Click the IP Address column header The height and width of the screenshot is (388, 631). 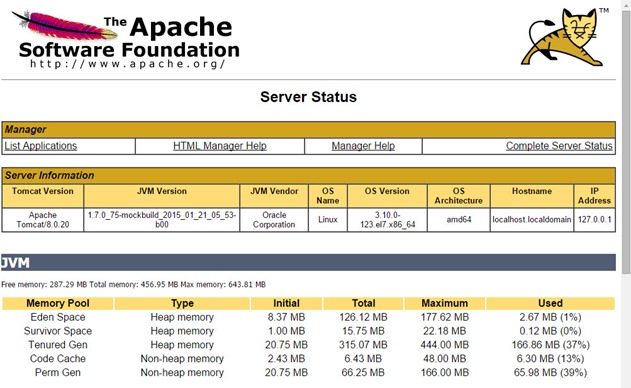click(x=594, y=196)
